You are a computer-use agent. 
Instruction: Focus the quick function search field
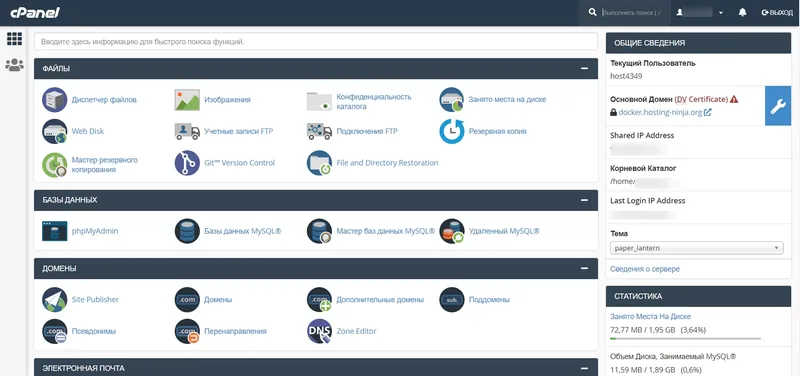coord(316,42)
